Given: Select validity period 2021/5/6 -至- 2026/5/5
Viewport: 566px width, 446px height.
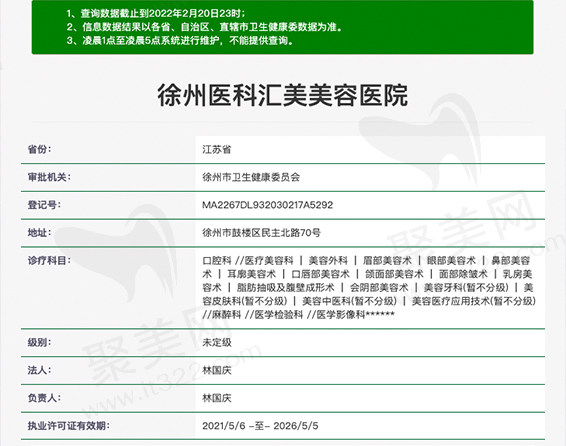Looking at the screenshot, I should tap(260, 426).
